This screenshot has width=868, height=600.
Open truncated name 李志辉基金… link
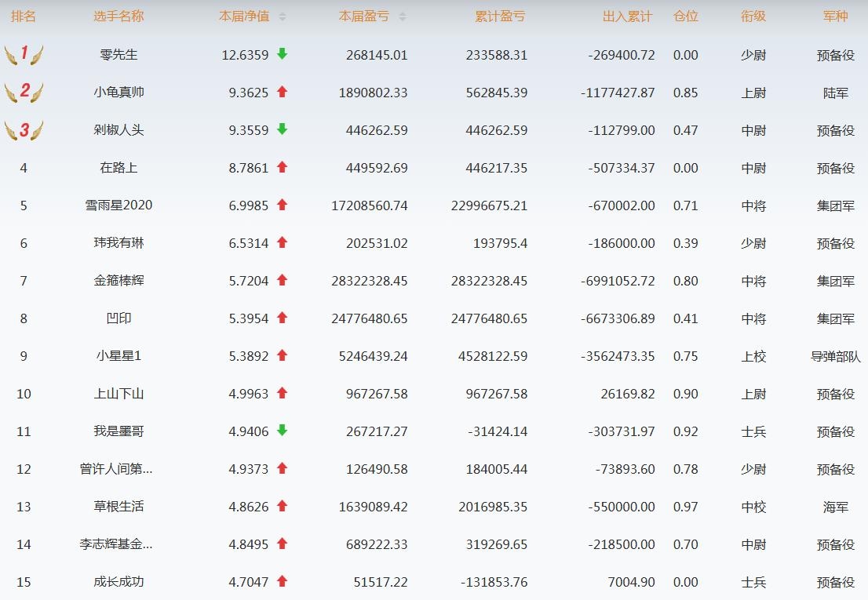coord(116,544)
